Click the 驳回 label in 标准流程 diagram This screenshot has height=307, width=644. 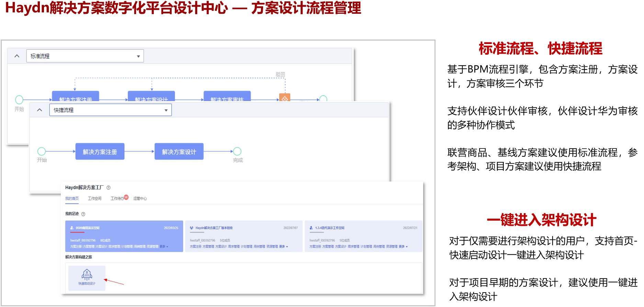280,74
